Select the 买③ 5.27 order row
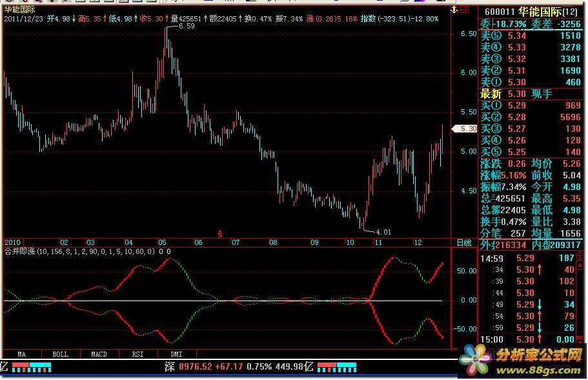 (x=531, y=129)
